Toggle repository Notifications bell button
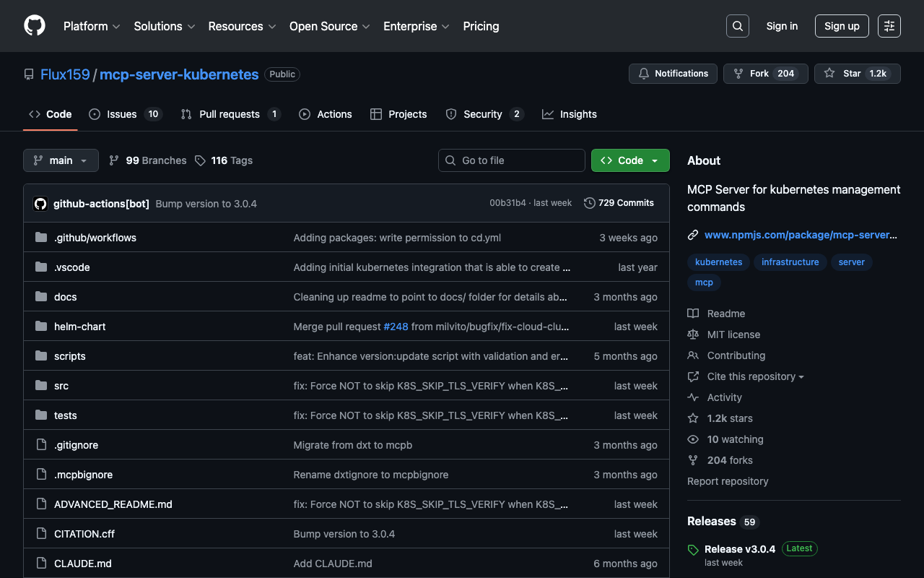This screenshot has width=924, height=578. click(673, 74)
